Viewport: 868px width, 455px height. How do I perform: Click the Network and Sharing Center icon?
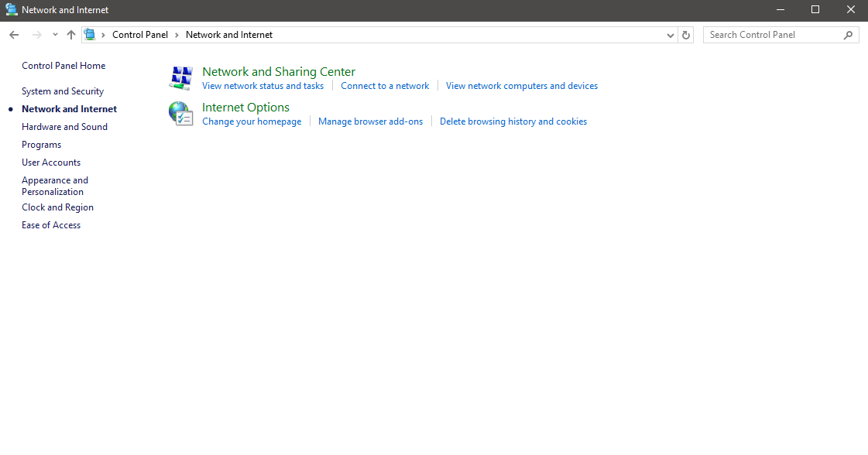coord(181,78)
